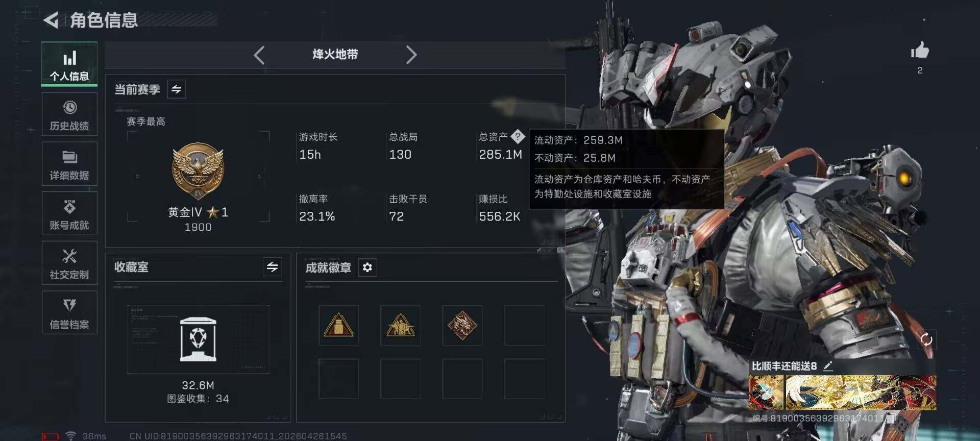980x441 pixels.
Task: Go back using the arrow beside 角色信息
Action: coord(51,20)
